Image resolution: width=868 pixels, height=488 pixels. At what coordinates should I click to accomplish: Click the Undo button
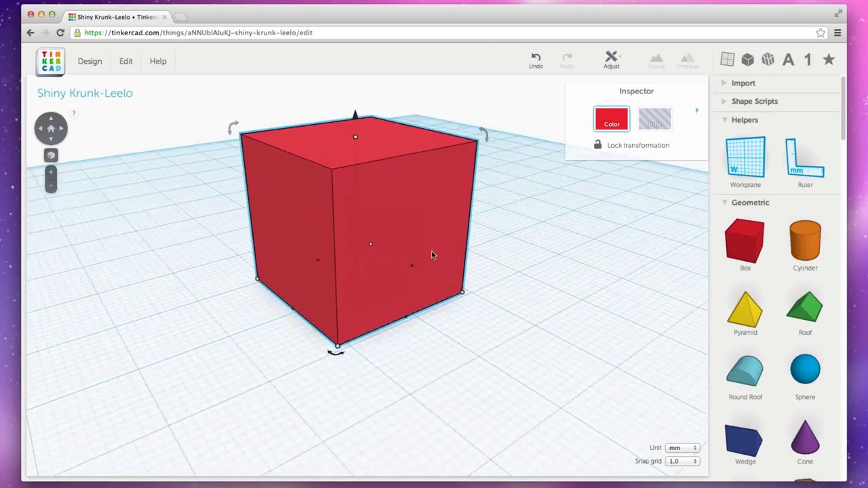pos(536,60)
